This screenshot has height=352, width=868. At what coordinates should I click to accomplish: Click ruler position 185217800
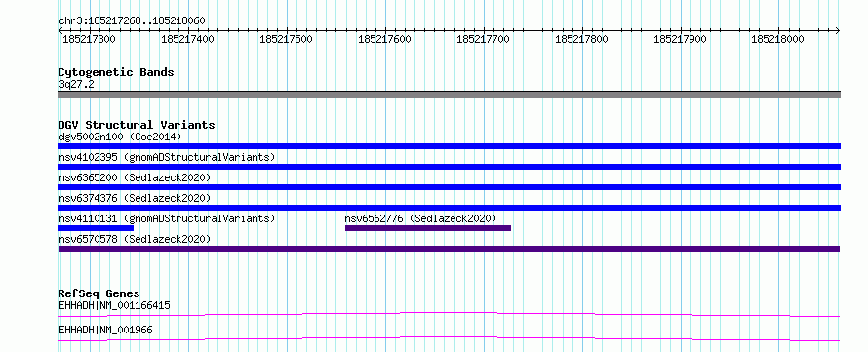pos(581,39)
